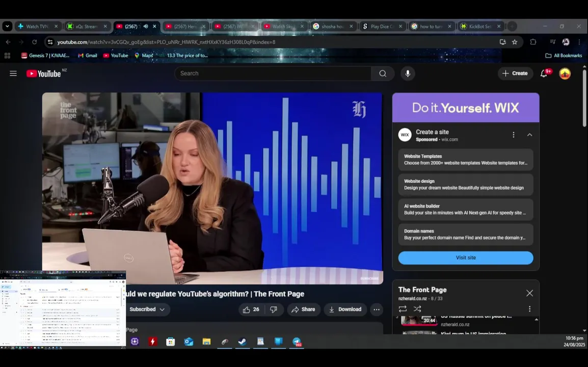Screen dimensions: 588x367
Task: Open the Domain names ad link
Action: tap(466, 234)
